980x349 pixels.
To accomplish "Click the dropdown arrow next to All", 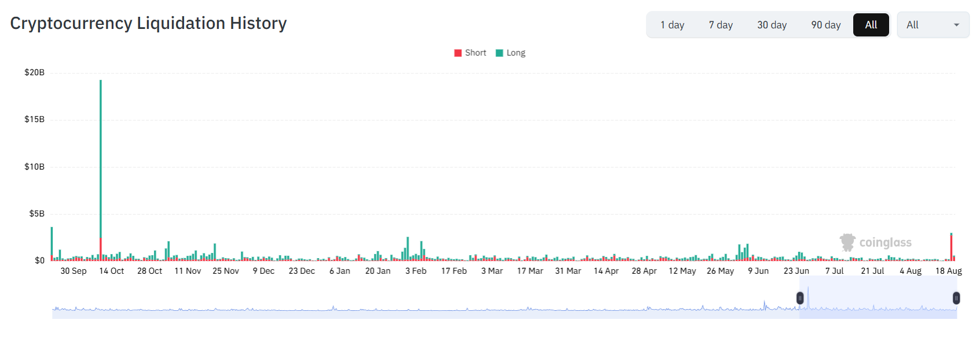I will coord(956,25).
